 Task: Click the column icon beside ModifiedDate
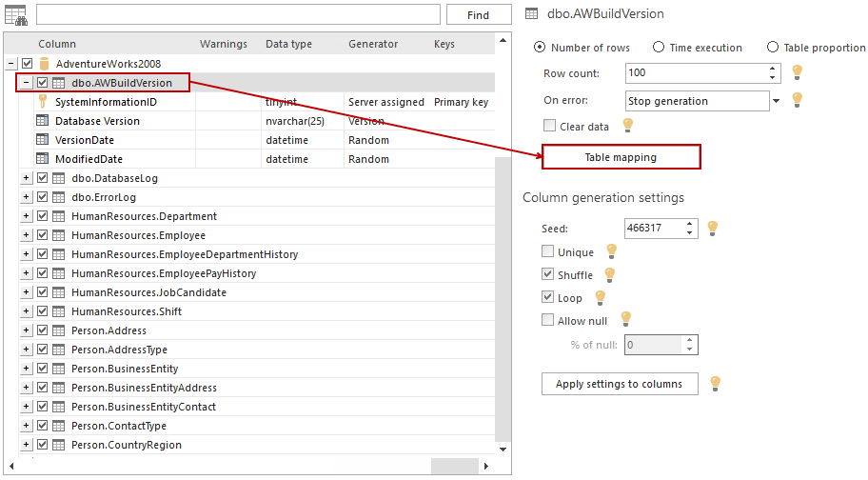[42, 158]
